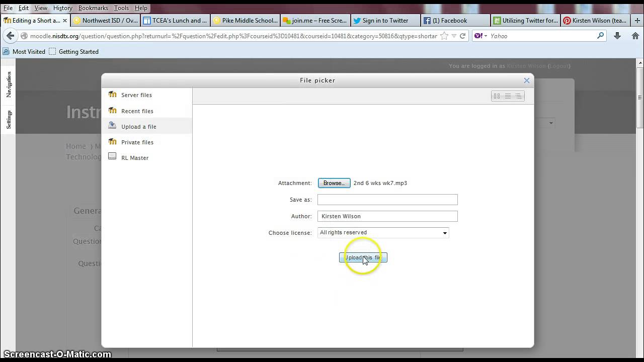
Task: Switch to Facebook tab
Action: tap(455, 21)
